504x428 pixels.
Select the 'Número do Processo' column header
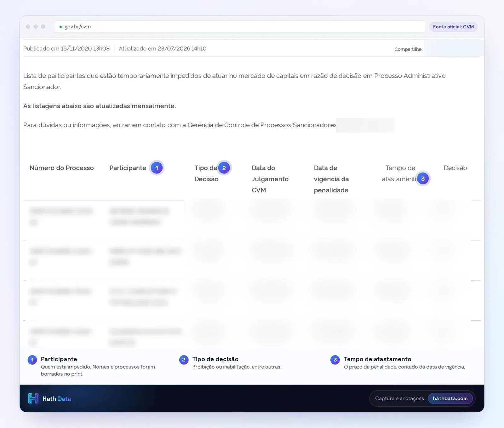click(62, 168)
